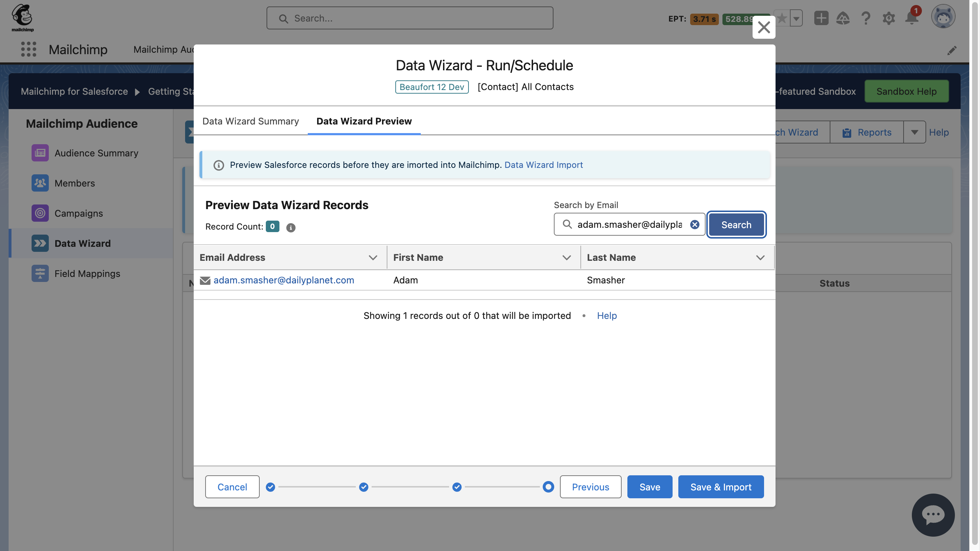
Task: Focus the Search by Email input
Action: [629, 225]
